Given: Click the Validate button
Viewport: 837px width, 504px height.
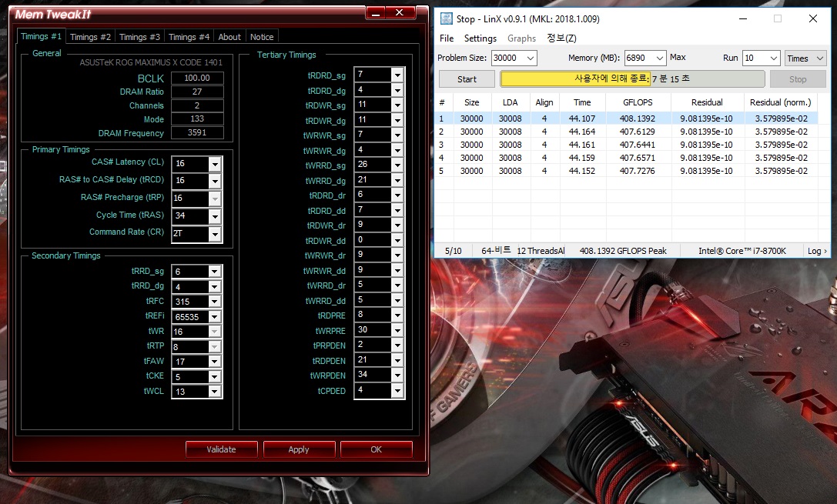Looking at the screenshot, I should (222, 449).
